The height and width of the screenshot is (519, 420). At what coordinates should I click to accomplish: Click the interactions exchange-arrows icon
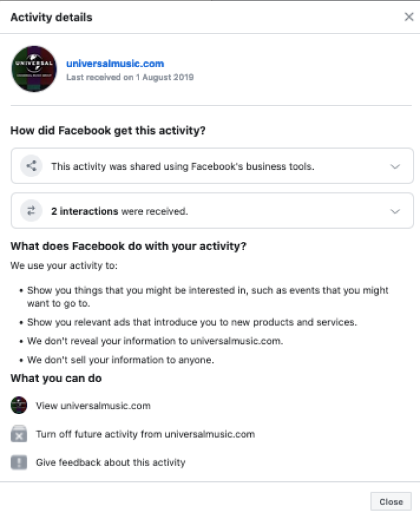click(x=31, y=211)
